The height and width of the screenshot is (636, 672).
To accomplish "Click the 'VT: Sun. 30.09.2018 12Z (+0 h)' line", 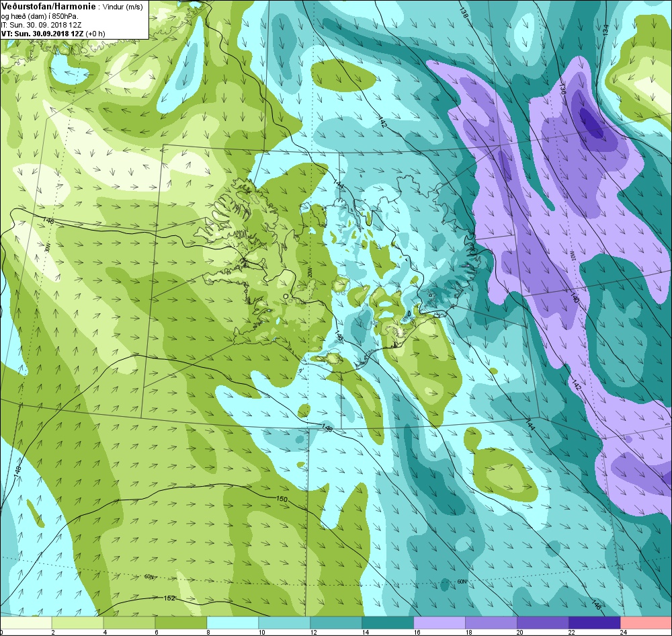I will tap(53, 34).
